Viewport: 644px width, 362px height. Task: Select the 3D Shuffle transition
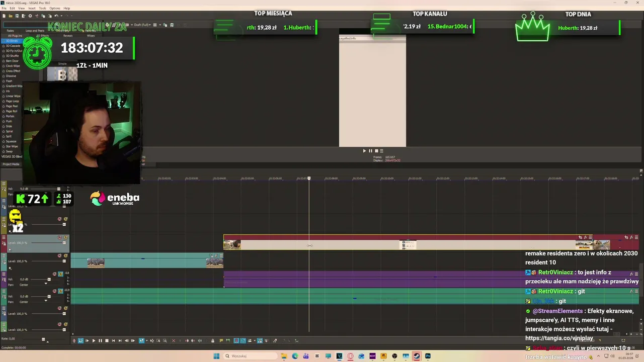point(12,56)
